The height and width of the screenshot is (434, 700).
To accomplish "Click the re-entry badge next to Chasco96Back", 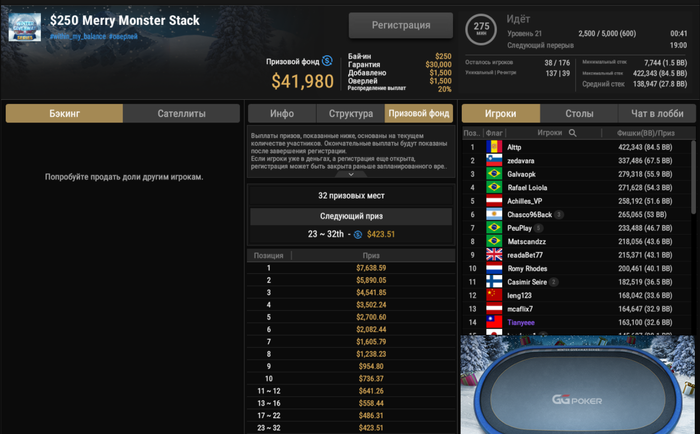I will click(558, 215).
